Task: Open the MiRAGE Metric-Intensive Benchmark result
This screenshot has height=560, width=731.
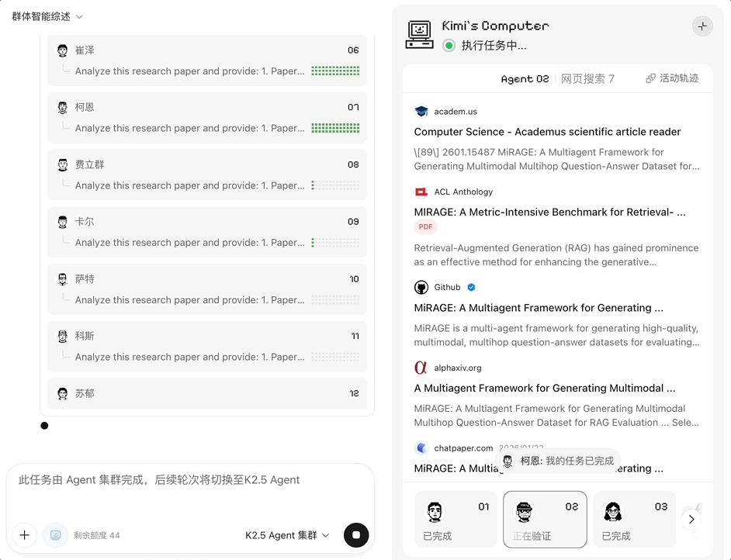Action: tap(549, 212)
